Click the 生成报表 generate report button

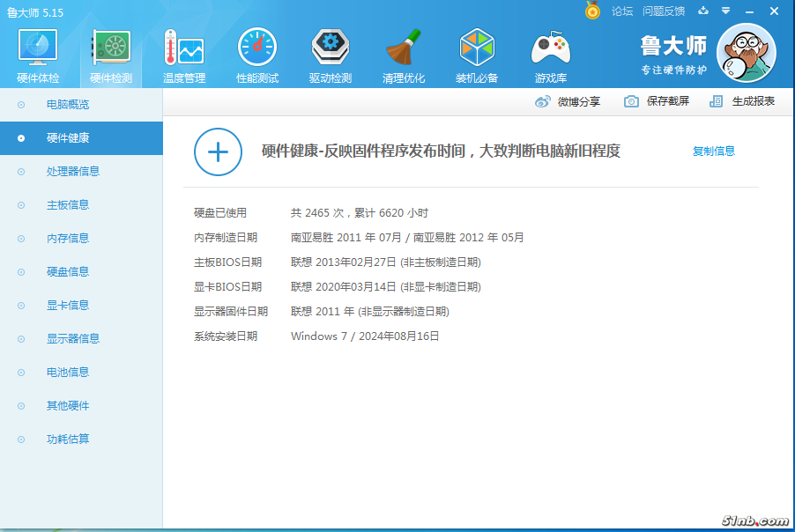[x=743, y=101]
